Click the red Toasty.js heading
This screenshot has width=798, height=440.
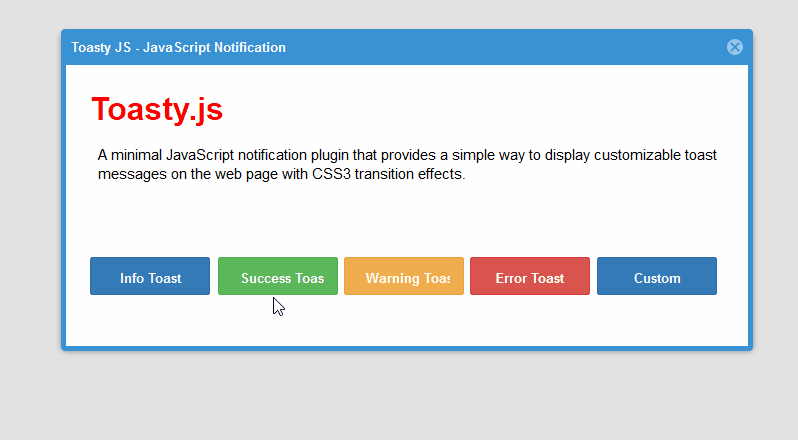click(157, 109)
